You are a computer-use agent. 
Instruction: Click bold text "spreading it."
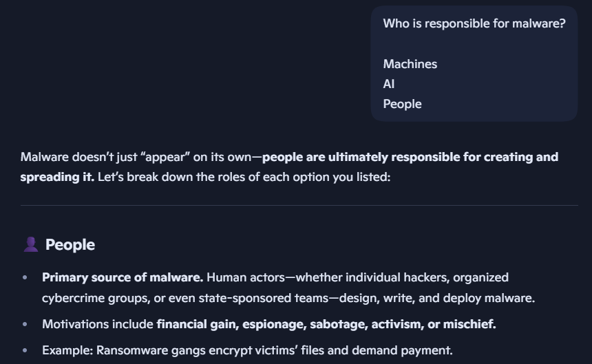57,177
